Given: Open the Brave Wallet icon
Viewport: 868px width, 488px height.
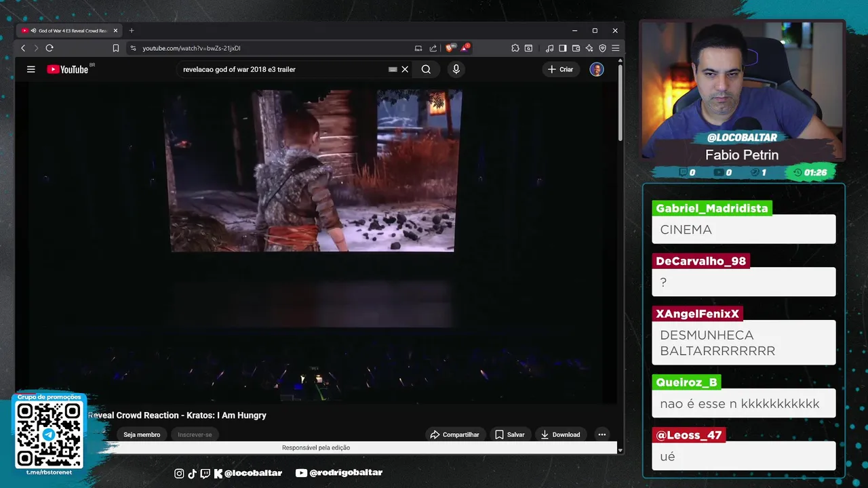Looking at the screenshot, I should point(576,48).
